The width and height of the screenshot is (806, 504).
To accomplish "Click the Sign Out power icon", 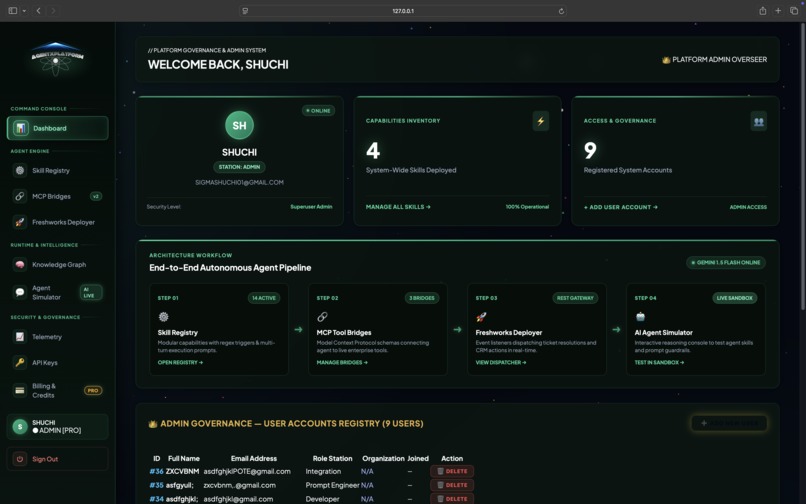I will tap(20, 459).
